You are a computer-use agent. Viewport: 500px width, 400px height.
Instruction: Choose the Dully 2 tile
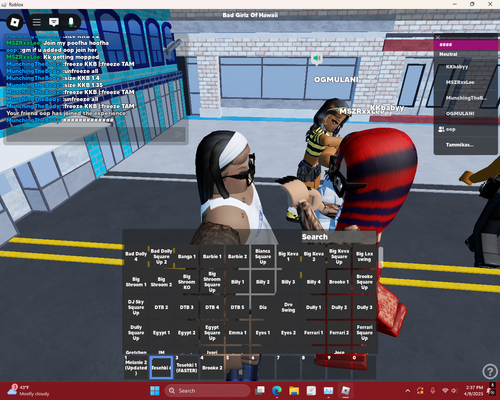coord(339,307)
